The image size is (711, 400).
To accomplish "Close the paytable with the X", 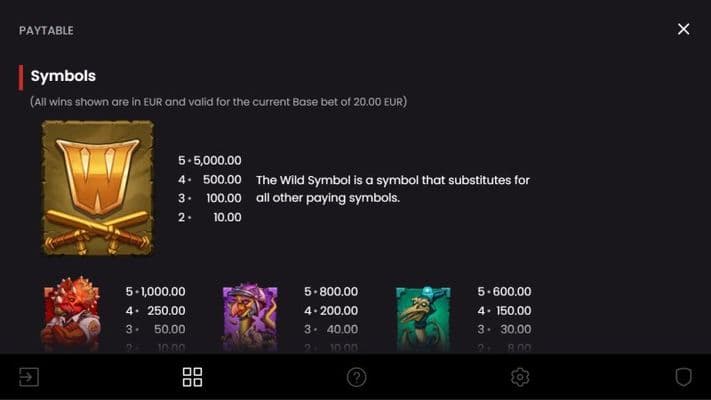I will coord(684,29).
